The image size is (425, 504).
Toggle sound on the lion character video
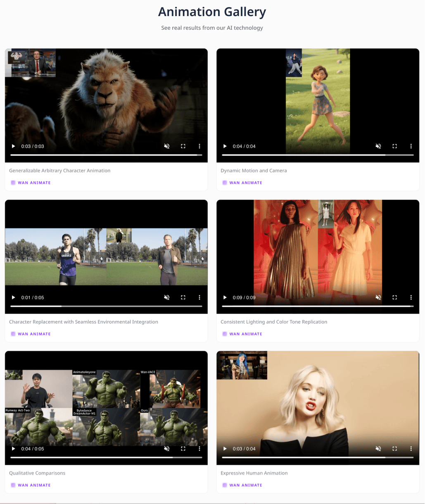pyautogui.click(x=167, y=146)
